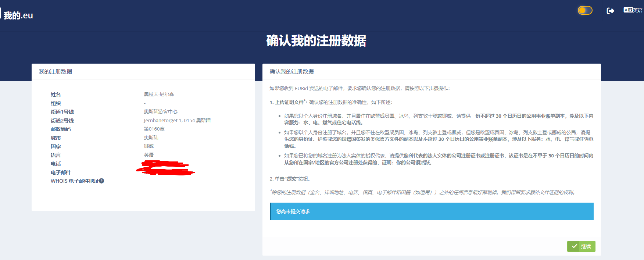Screen dimensions: 644x260
Task: Click the name value 奥拉夫·尼尔森
Action: [x=159, y=95]
